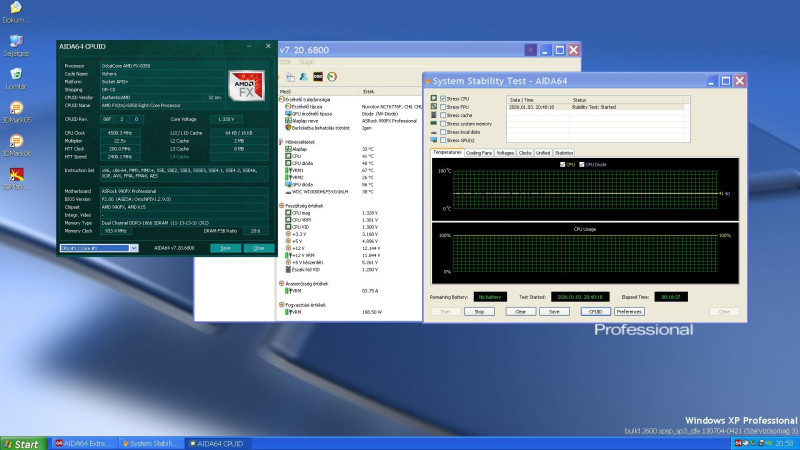The image size is (800, 450).
Task: Toggle the CPU Diode graph checkbox
Action: [x=582, y=163]
